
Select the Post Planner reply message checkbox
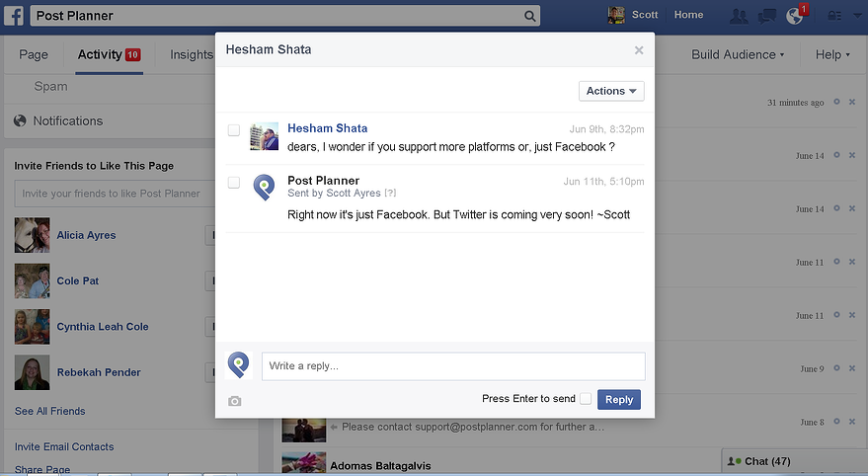pyautogui.click(x=234, y=183)
